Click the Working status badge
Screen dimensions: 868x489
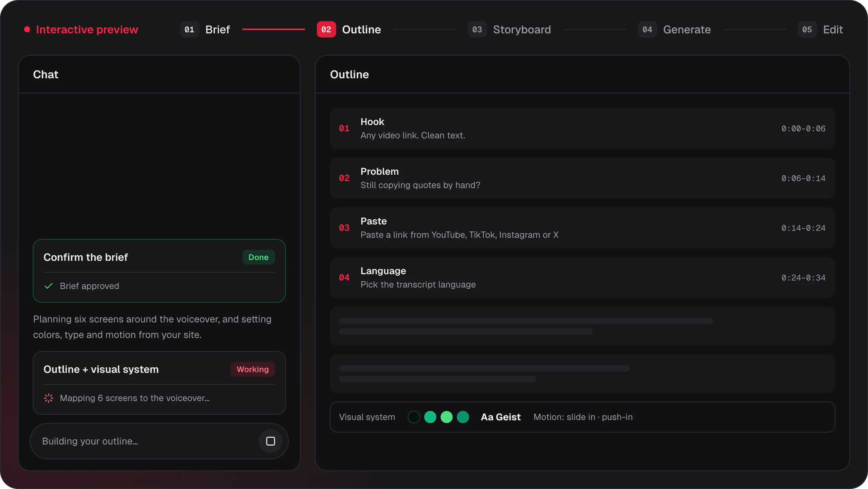[x=253, y=369]
